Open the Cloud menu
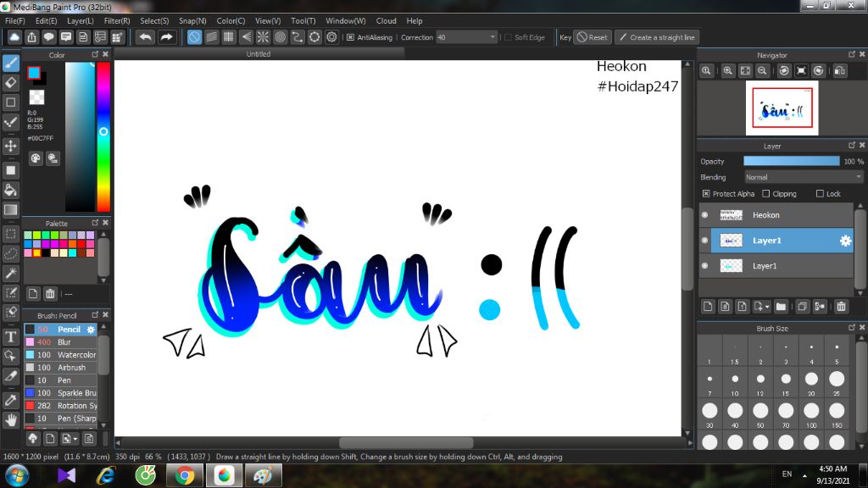This screenshot has height=488, width=868. point(386,20)
